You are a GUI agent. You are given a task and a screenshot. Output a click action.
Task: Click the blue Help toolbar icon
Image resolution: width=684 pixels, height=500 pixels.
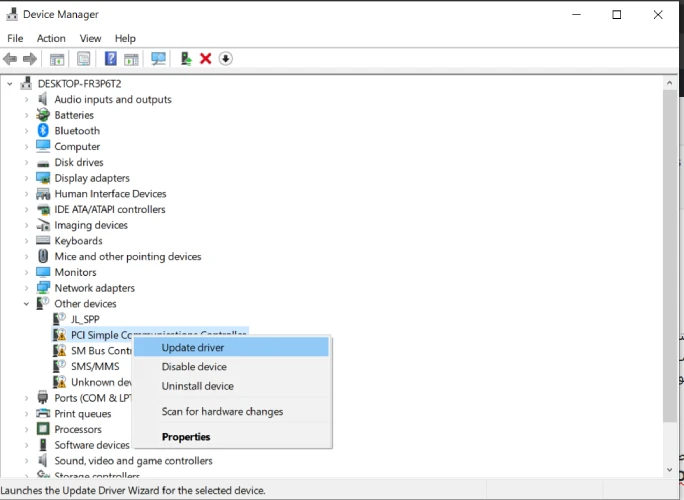pos(110,59)
